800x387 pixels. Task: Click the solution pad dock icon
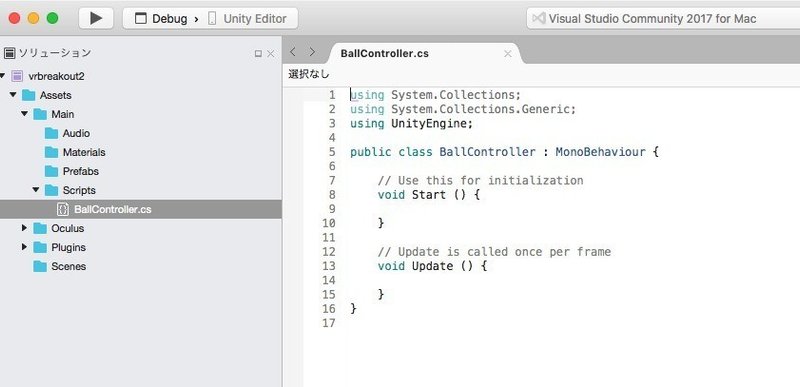[258, 54]
